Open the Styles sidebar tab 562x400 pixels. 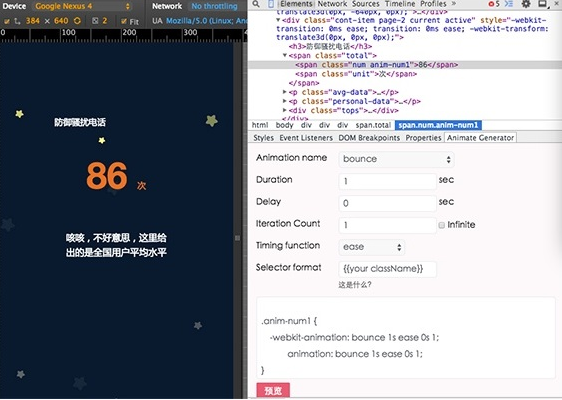tap(263, 138)
